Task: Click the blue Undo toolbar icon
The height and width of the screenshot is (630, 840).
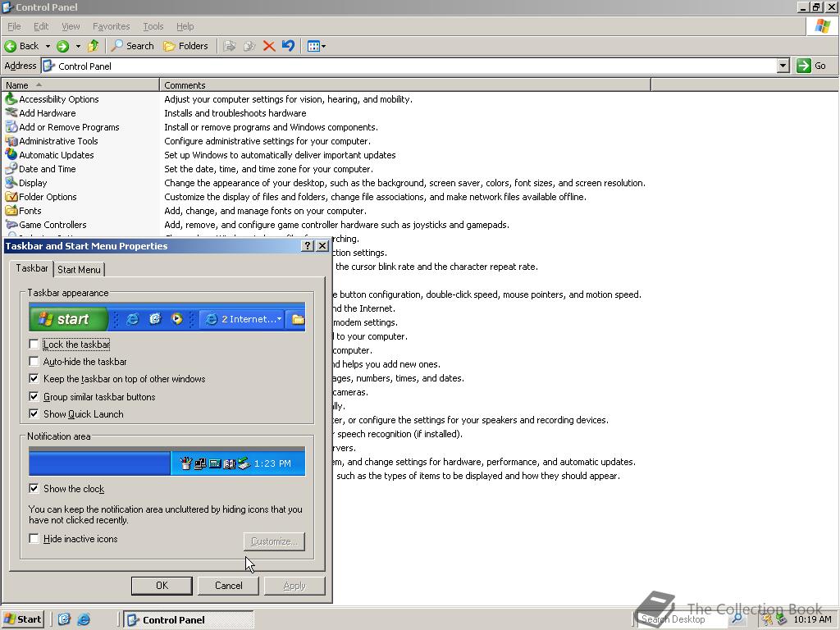Action: click(288, 46)
